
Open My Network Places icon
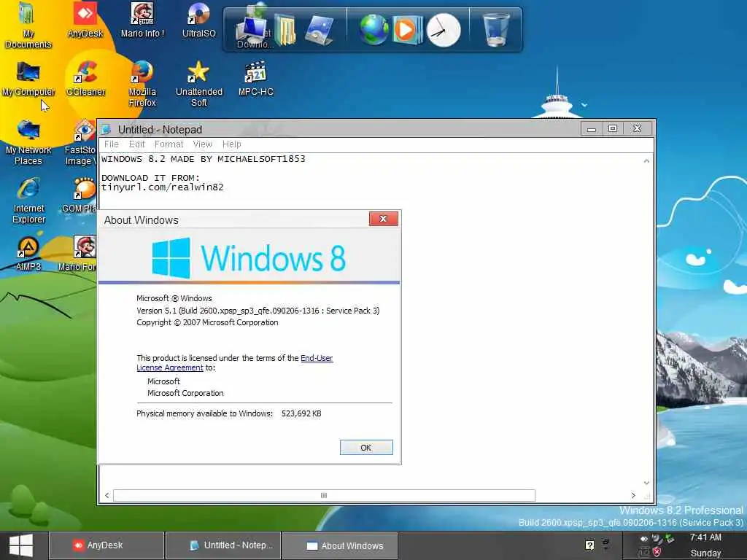28,142
